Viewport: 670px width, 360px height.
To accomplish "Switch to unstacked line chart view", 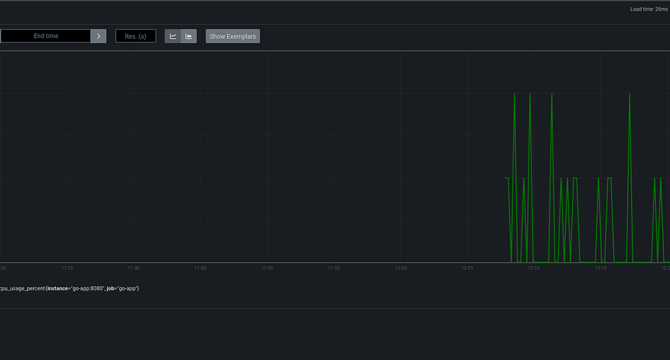I will pos(173,36).
